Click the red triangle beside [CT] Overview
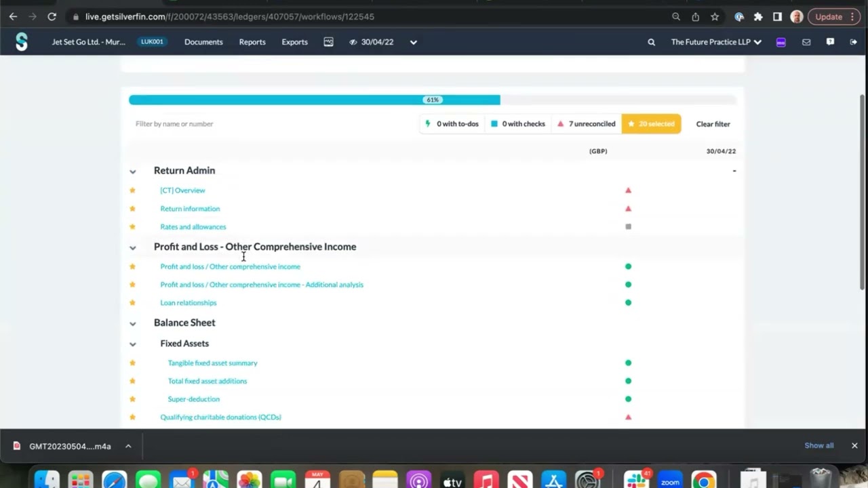This screenshot has width=868, height=488. (x=628, y=190)
